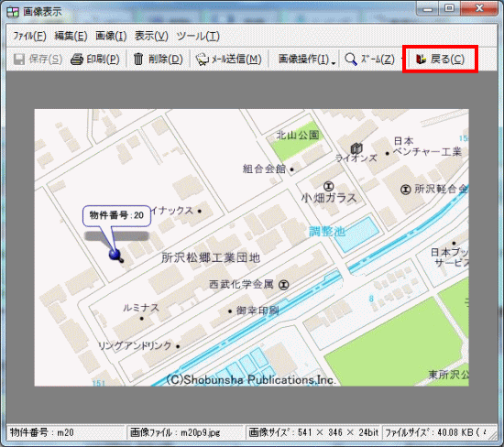Click the blue map pin marker
This screenshot has height=447, width=504.
(115, 255)
